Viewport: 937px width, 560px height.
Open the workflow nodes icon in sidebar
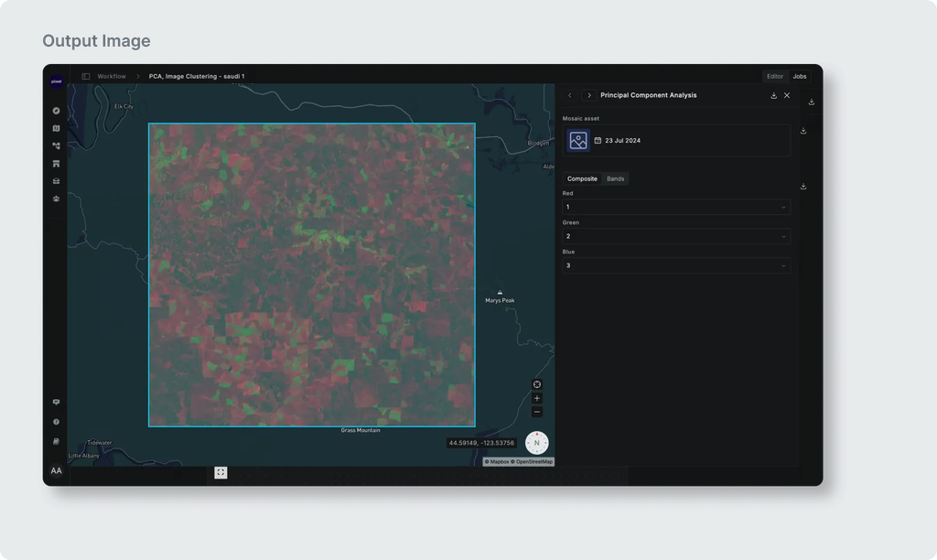tap(56, 145)
